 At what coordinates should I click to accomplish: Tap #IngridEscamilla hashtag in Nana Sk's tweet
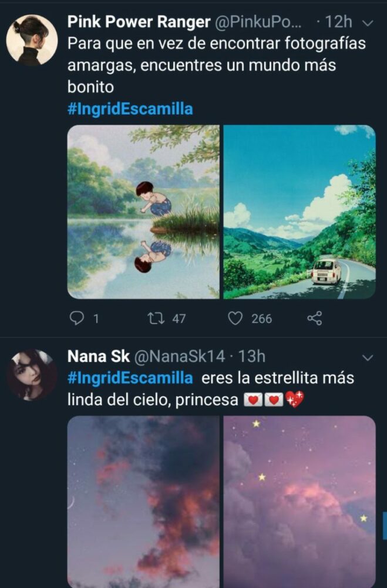[130, 377]
